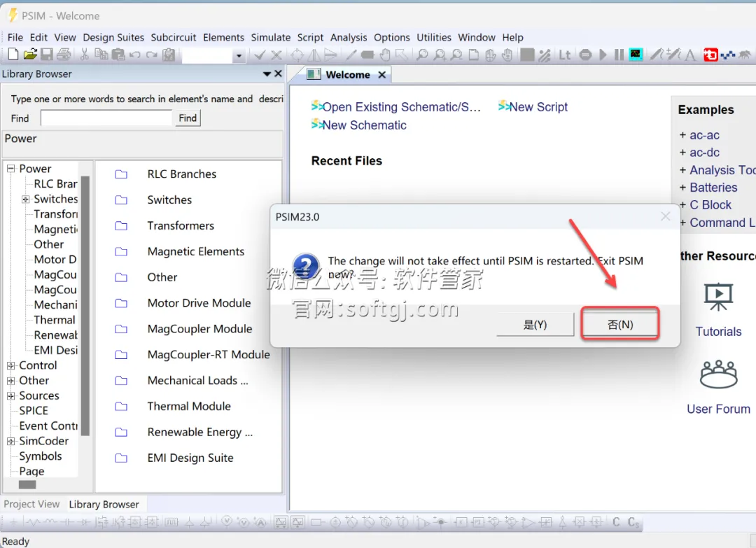Click the pause simulation icon

pos(619,55)
